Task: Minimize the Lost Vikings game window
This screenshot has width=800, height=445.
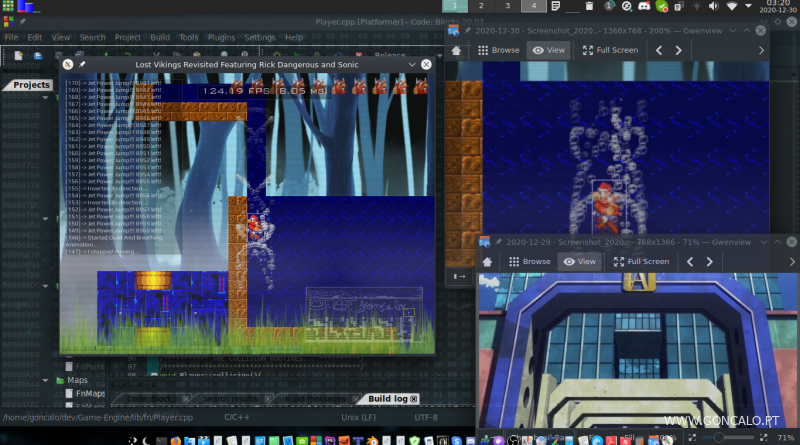Action: coord(412,64)
